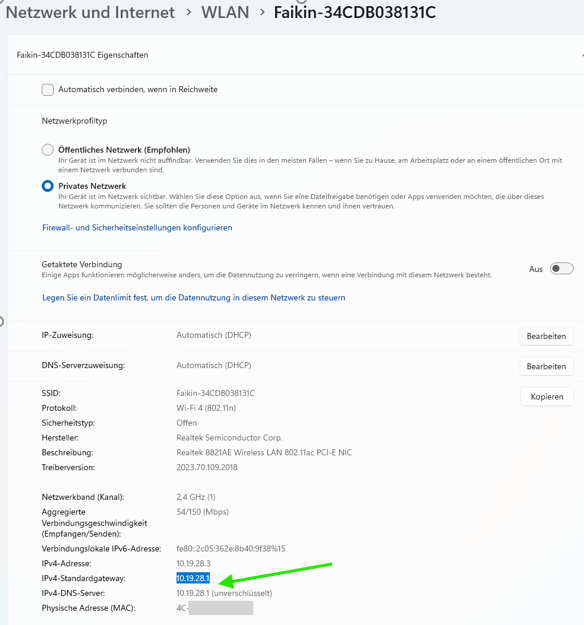
Task: Click 'Bearbeiten' next to DNS-Serverzuweisung
Action: (546, 366)
